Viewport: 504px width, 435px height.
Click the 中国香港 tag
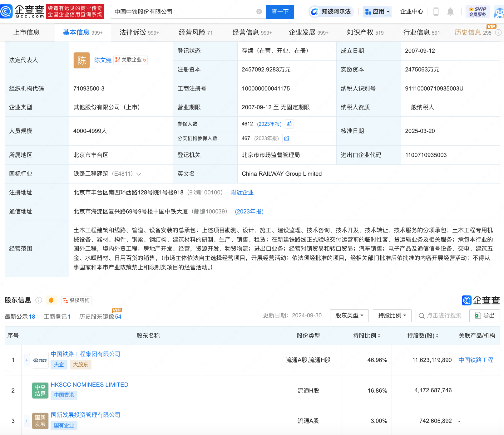click(x=64, y=395)
